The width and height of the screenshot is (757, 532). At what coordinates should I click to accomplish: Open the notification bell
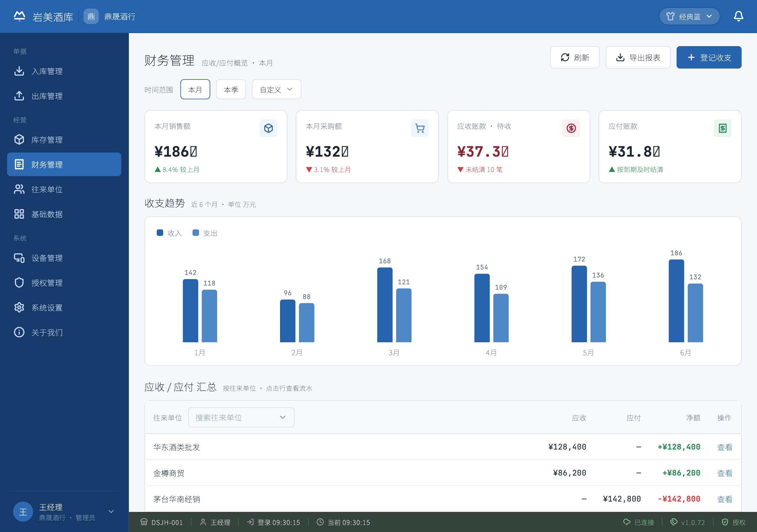738,17
